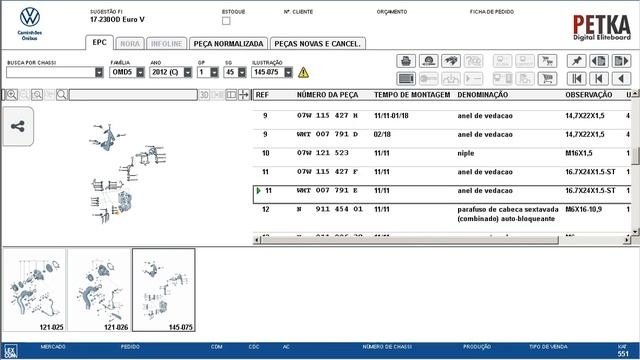This screenshot has height=360, width=640.
Task: Click the two shopping carts icon
Action: 547,61
